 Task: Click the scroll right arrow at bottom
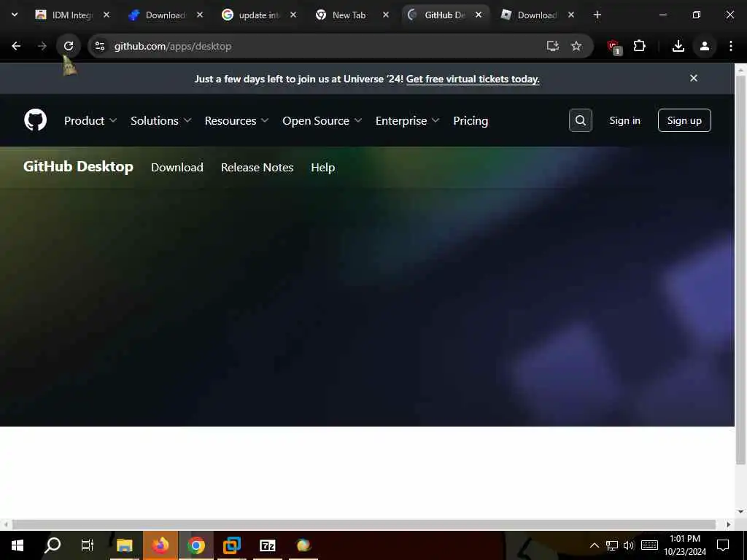pyautogui.click(x=729, y=524)
